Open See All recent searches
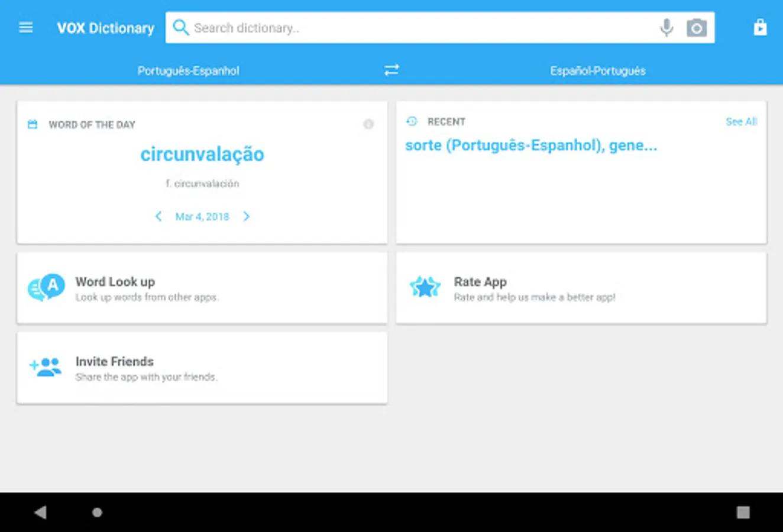This screenshot has width=783, height=532. (x=742, y=121)
